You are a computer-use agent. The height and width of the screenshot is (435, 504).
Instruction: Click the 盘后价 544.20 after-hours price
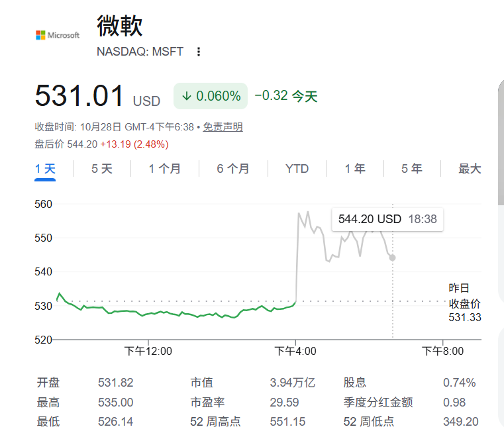click(66, 144)
